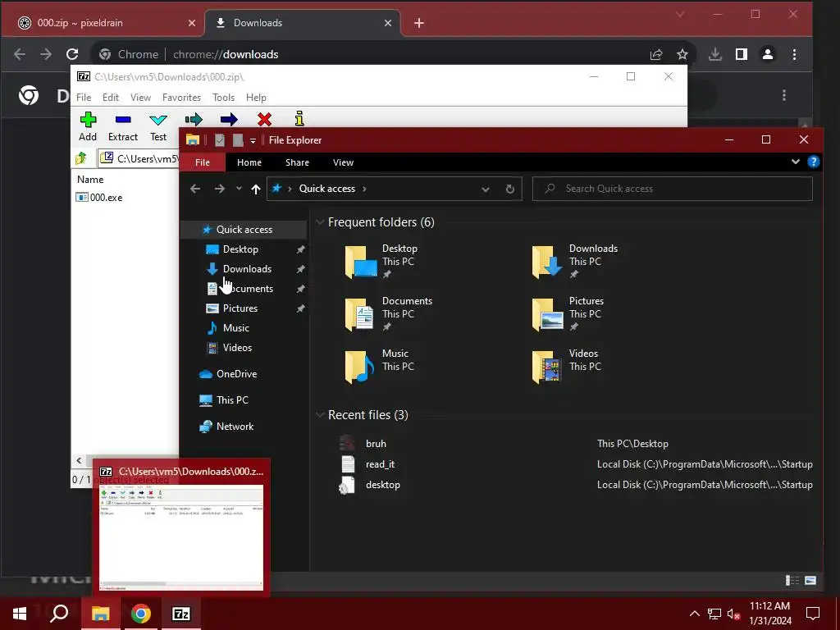Open the Share ribbon tab
The height and width of the screenshot is (630, 840).
(297, 162)
